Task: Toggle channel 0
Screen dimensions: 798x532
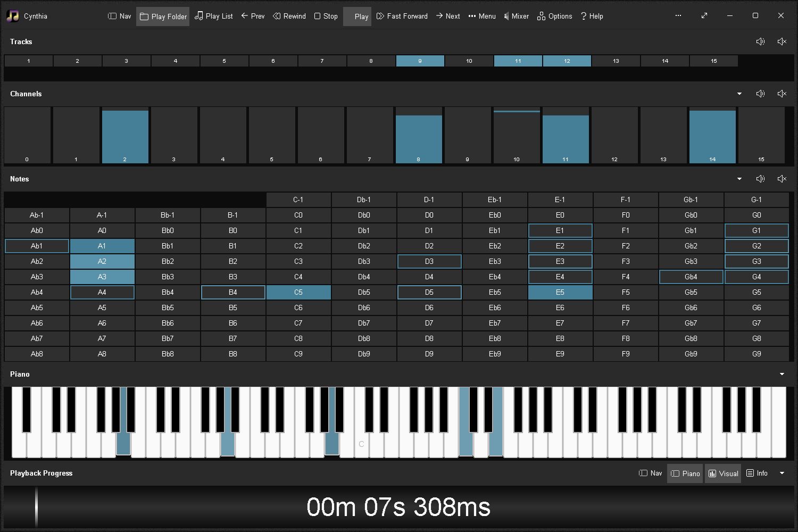Action: pyautogui.click(x=27, y=135)
